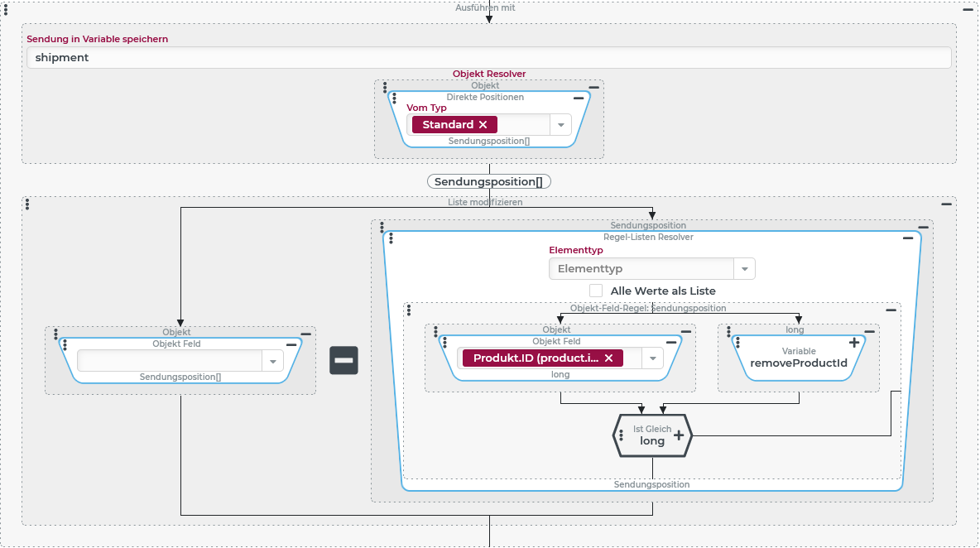Expand the removeProductId Variable node plus icon
This screenshot has width=980, height=548.
(x=854, y=342)
